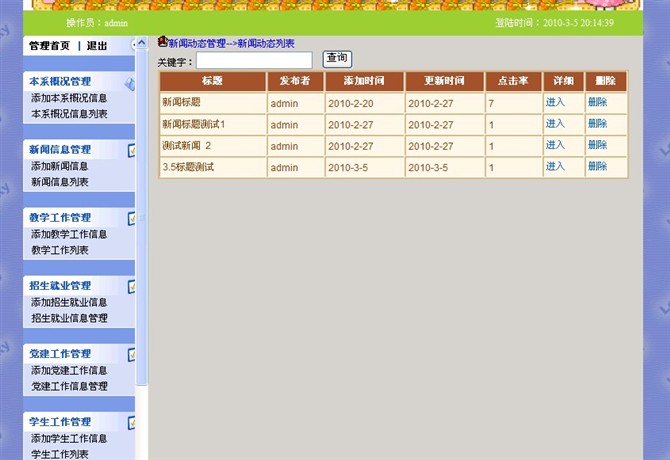Viewport: 670px width, 460px height.
Task: Click icon beside 招生就业管理 header
Action: (x=131, y=286)
